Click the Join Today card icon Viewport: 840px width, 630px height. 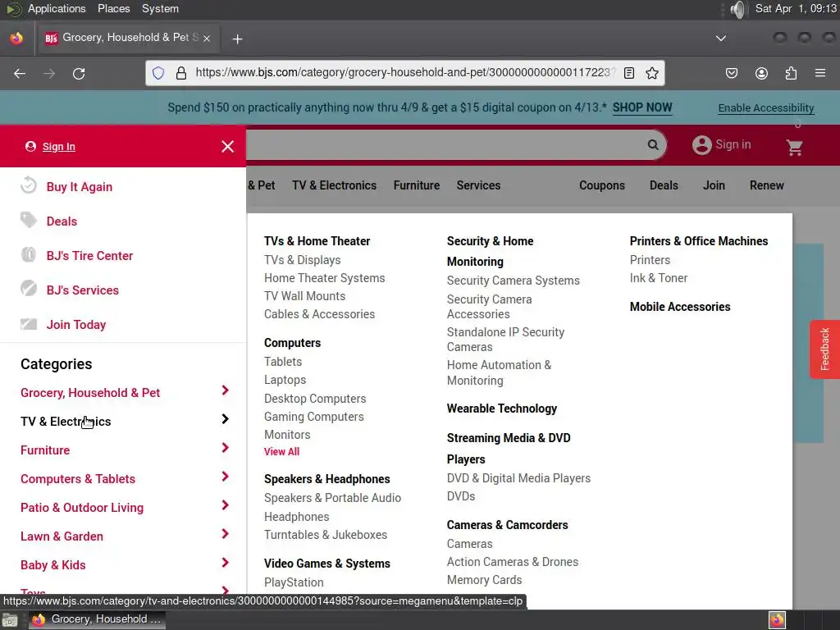(x=29, y=323)
